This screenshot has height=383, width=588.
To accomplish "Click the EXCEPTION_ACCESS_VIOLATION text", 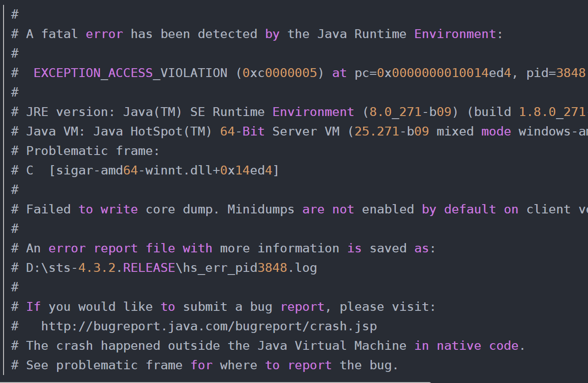I will coord(130,73).
